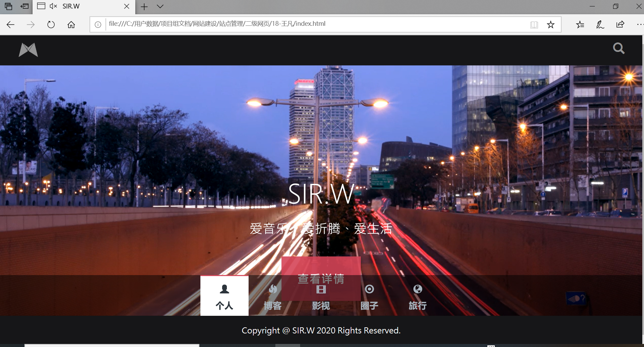This screenshot has height=347, width=644.
Task: Enable reading view in address bar
Action: (x=534, y=24)
